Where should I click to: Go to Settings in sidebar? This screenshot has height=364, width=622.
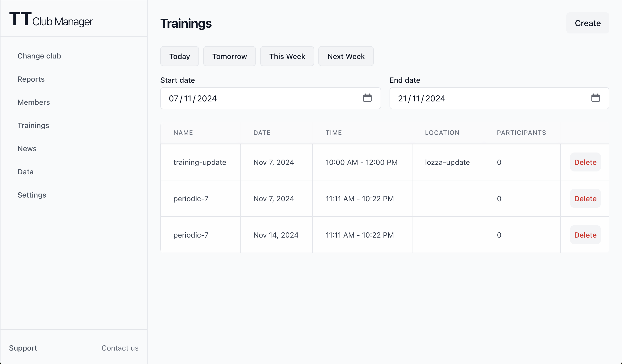click(x=32, y=195)
